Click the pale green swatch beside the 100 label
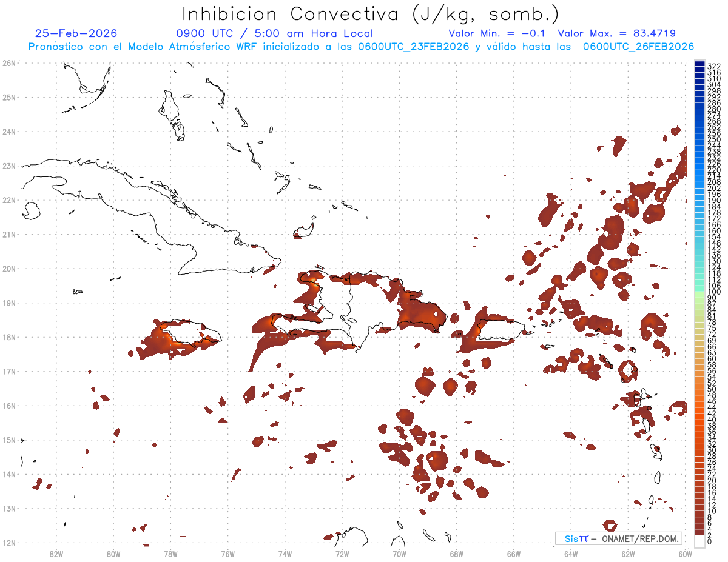The image size is (728, 562). (699, 293)
